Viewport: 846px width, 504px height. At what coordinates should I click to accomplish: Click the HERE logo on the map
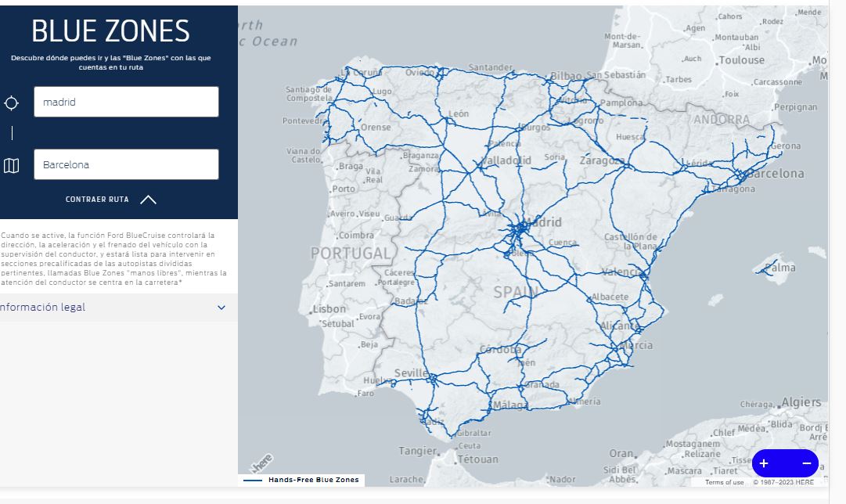[x=261, y=463]
